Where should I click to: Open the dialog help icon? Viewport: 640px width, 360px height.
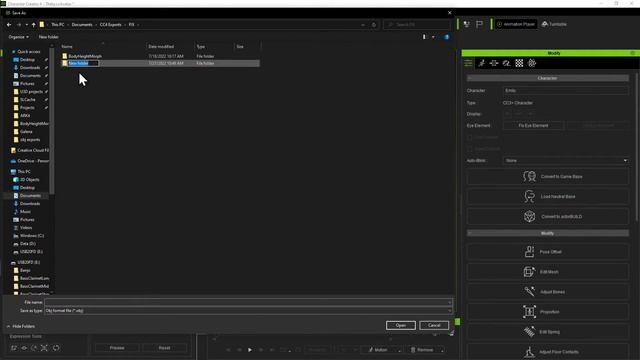(x=447, y=37)
